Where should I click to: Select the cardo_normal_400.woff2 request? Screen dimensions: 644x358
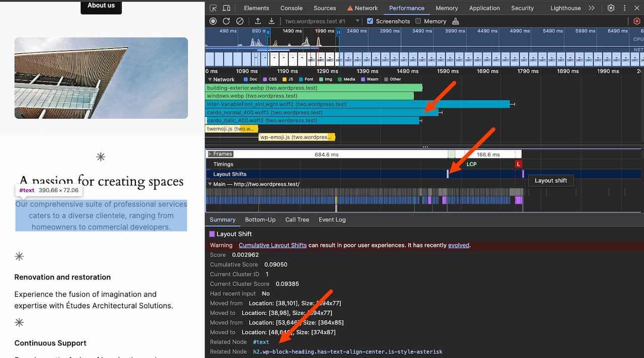322,113
